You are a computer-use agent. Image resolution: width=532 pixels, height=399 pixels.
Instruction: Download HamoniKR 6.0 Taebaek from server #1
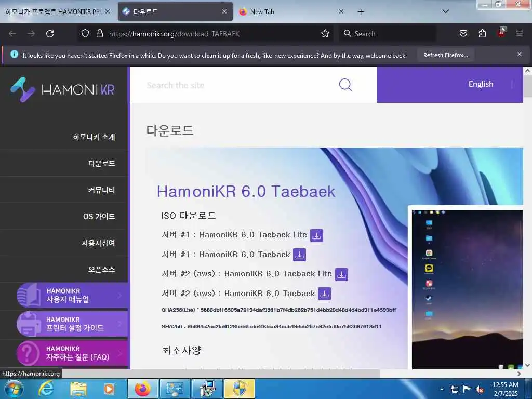tap(300, 255)
